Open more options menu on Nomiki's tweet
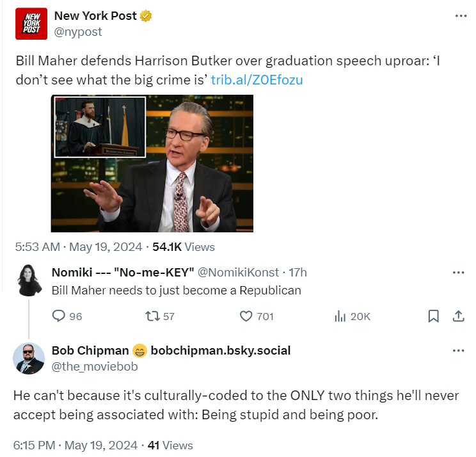This screenshot has width=476, height=457. 458,272
